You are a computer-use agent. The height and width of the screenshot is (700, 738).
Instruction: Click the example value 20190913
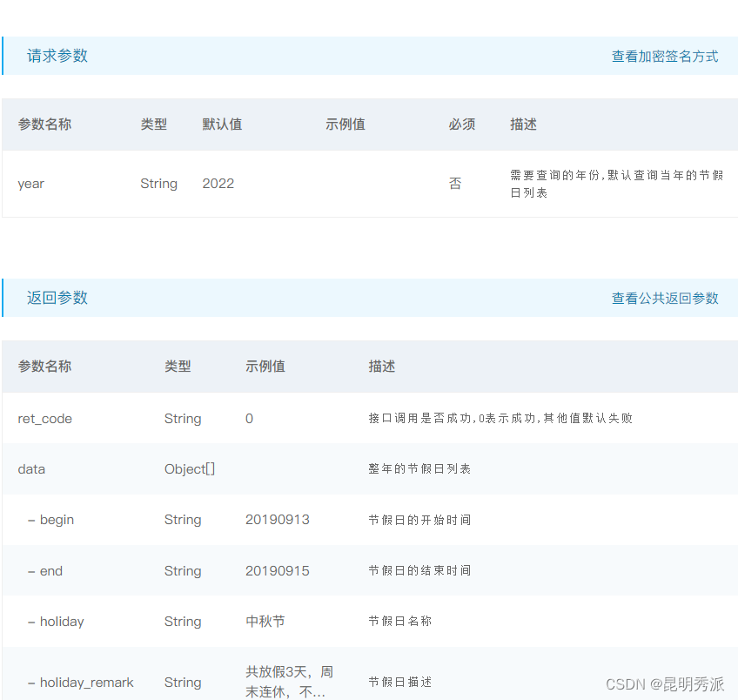[x=278, y=520]
